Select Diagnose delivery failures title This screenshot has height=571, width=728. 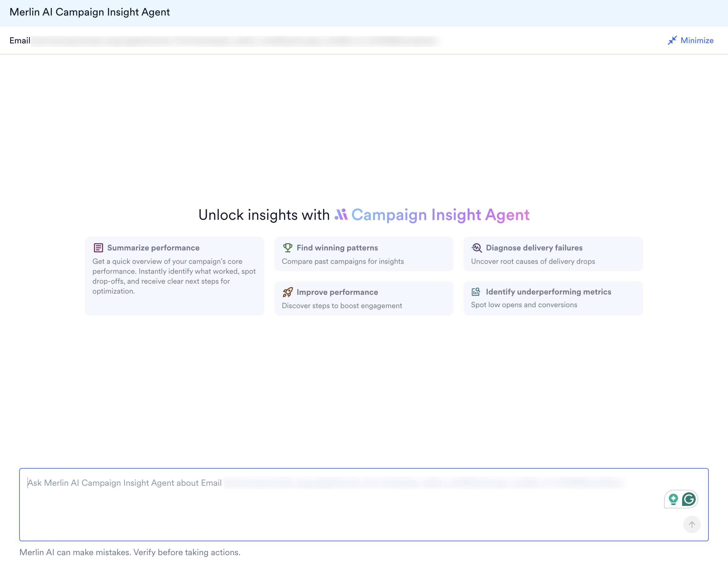click(x=534, y=248)
